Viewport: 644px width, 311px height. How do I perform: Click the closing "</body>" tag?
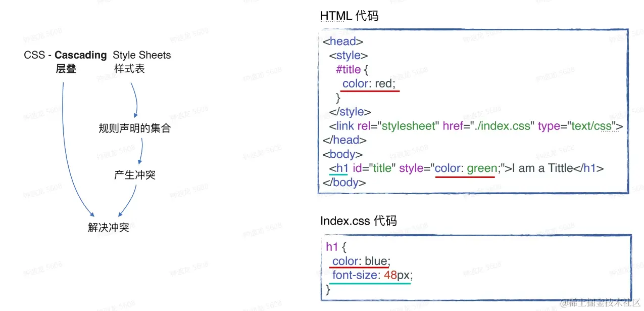344,183
